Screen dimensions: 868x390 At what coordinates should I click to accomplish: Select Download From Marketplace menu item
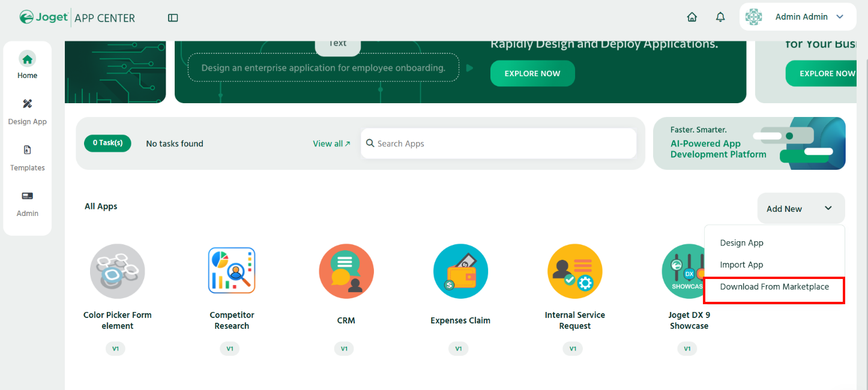point(774,287)
